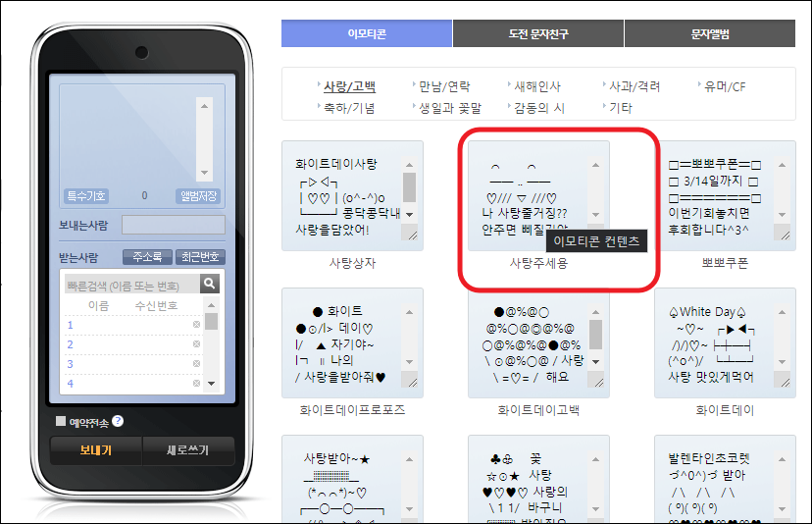Click down arrow in 사탕상자 emoticon scrollbar

point(409,215)
